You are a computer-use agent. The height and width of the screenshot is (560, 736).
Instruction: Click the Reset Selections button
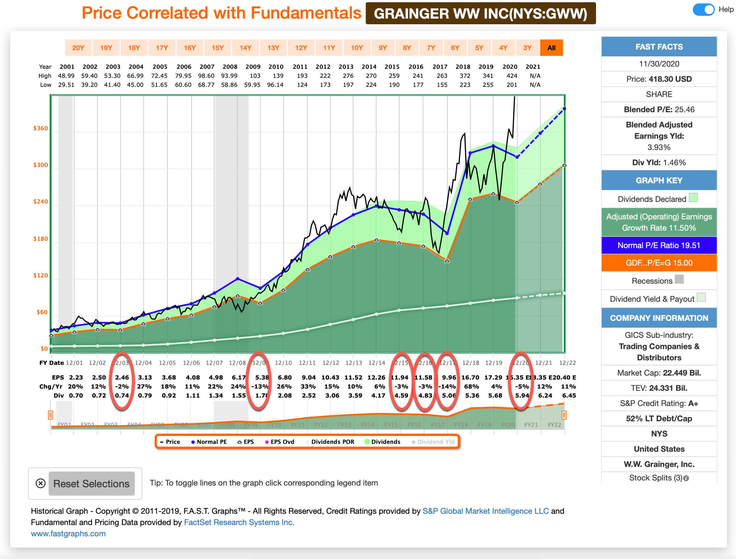pyautogui.click(x=91, y=483)
